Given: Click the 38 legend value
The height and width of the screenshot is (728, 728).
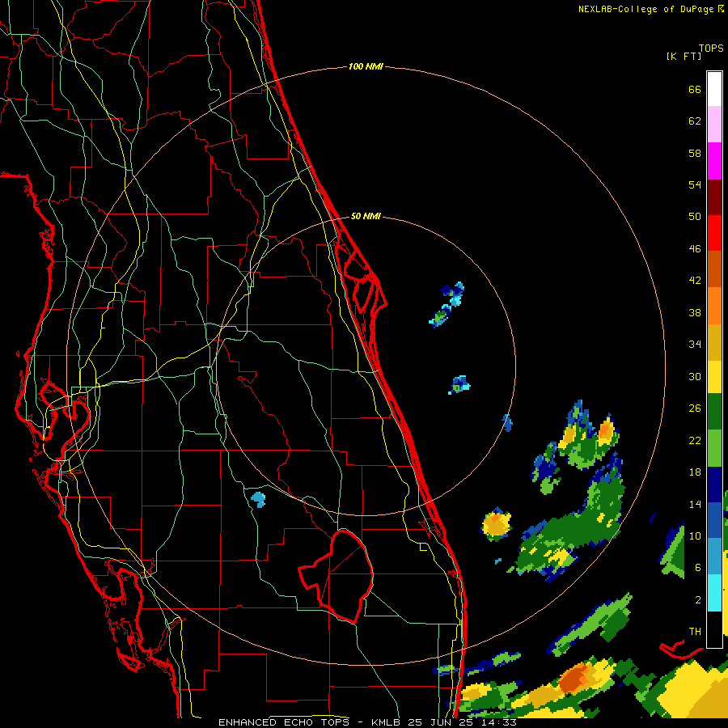Looking at the screenshot, I should (x=695, y=313).
